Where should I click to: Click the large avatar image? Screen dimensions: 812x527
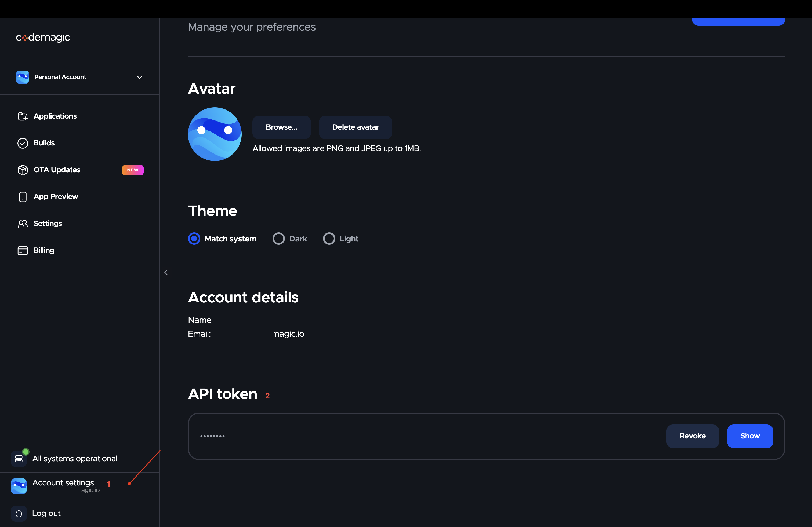(215, 134)
